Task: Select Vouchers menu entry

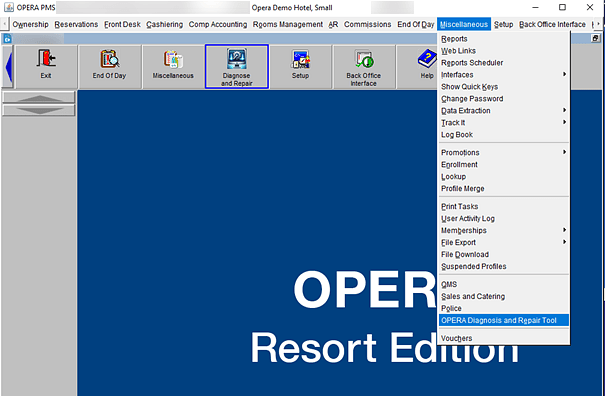Action: pos(504,338)
